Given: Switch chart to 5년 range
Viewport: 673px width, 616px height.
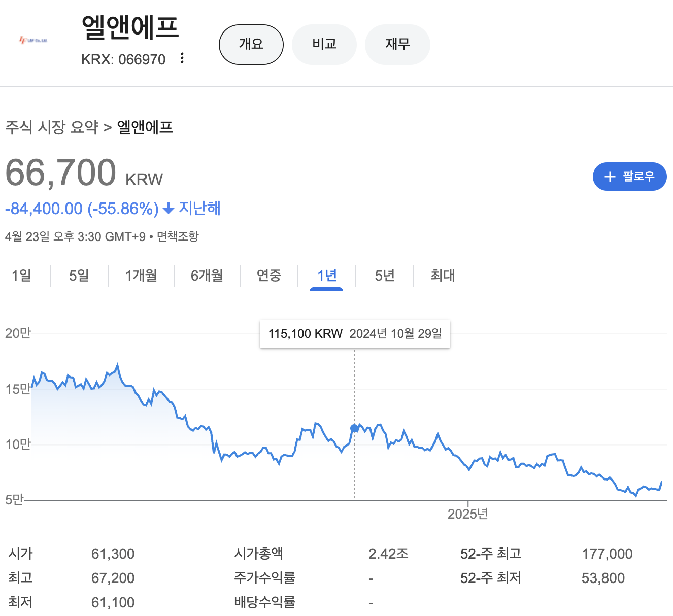Looking at the screenshot, I should (385, 276).
